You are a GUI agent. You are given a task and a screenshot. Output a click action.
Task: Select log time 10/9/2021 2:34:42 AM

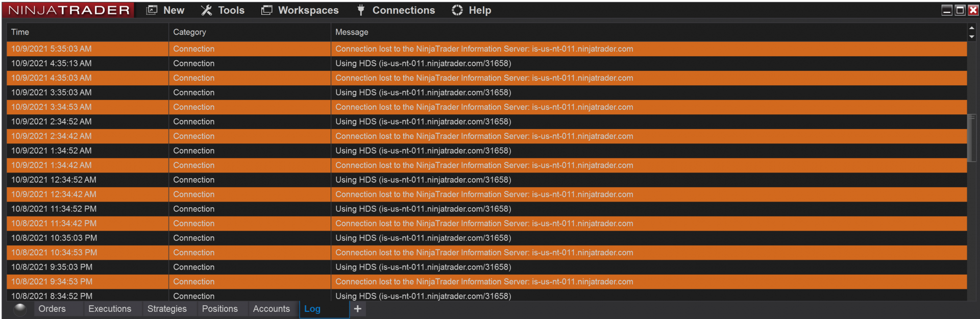coord(52,136)
